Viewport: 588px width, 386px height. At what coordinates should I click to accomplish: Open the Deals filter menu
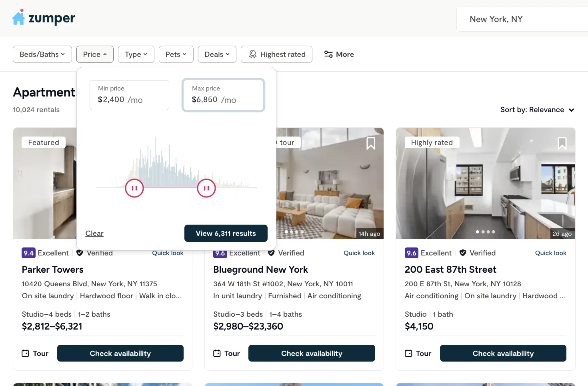[x=217, y=54]
